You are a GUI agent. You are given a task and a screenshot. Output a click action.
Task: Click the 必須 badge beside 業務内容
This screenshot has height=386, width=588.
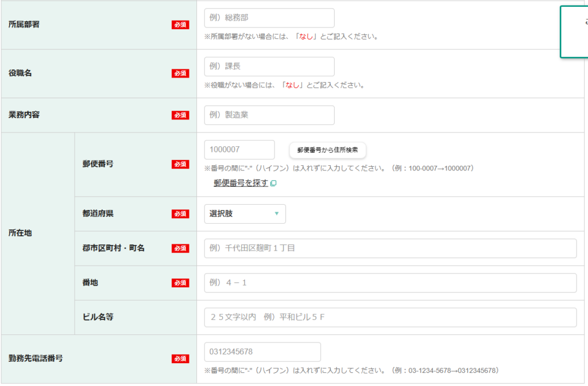coord(180,115)
